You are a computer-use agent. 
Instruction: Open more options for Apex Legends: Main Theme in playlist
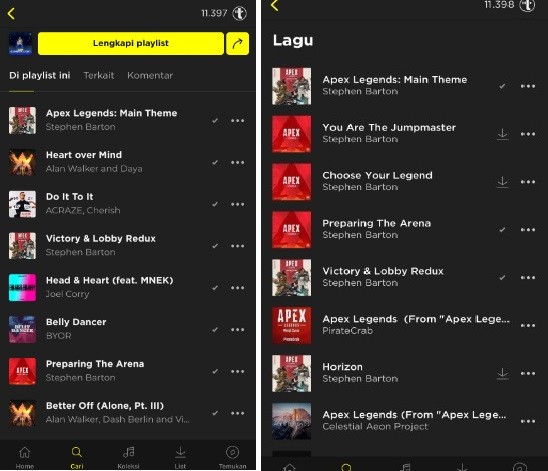tap(238, 121)
